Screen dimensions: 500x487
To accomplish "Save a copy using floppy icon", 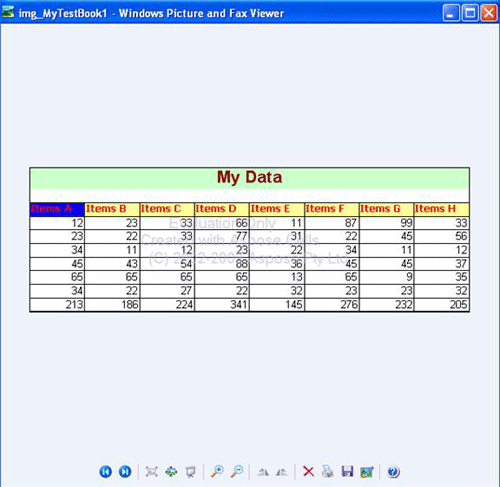I will point(347,472).
